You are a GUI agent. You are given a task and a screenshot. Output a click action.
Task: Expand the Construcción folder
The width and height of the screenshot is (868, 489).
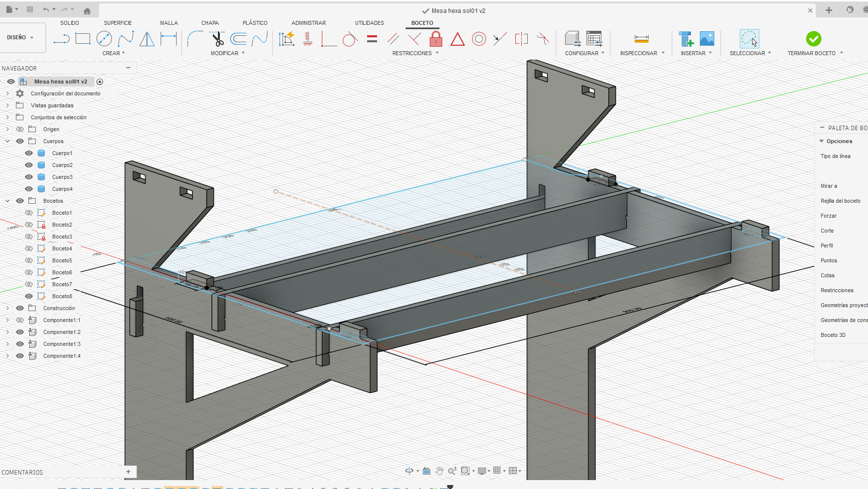(7, 308)
